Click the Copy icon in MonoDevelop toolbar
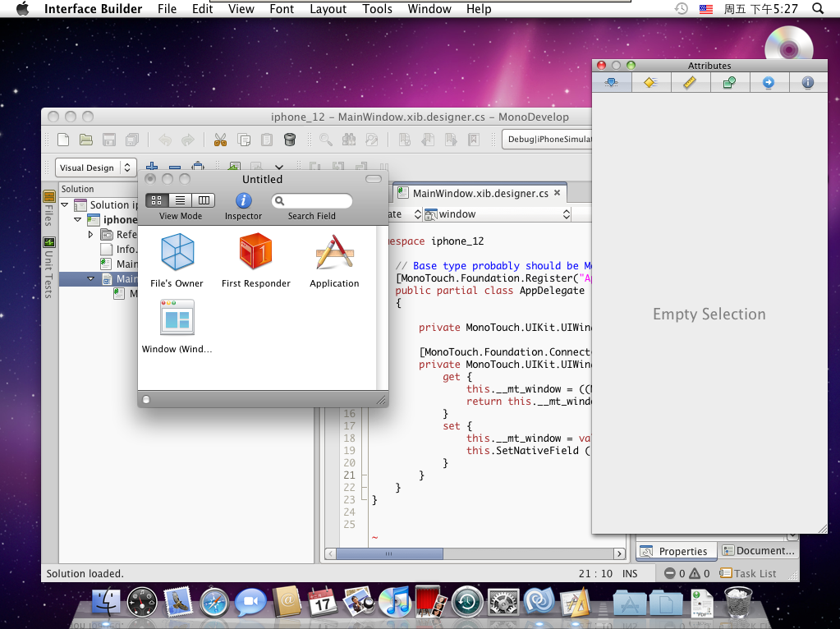Viewport: 840px width, 629px height. tap(244, 140)
